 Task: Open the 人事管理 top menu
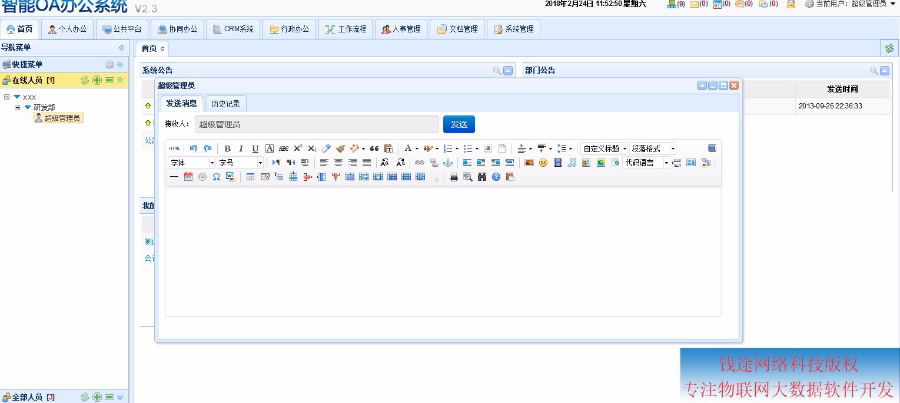401,29
